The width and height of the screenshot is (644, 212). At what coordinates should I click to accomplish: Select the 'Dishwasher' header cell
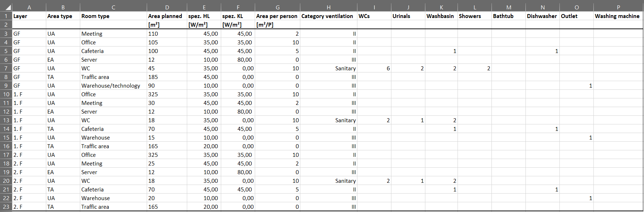(542, 16)
